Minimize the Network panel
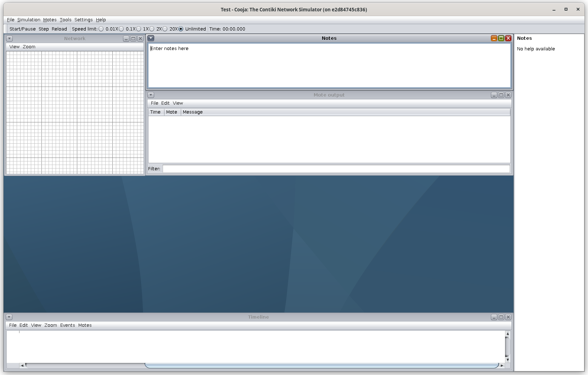This screenshot has width=588, height=375. [126, 38]
